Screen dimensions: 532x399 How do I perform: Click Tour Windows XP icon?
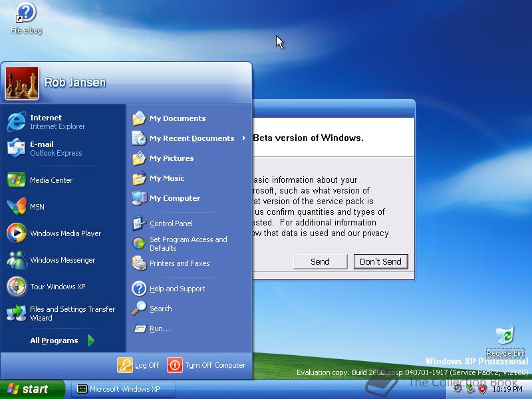pos(16,287)
